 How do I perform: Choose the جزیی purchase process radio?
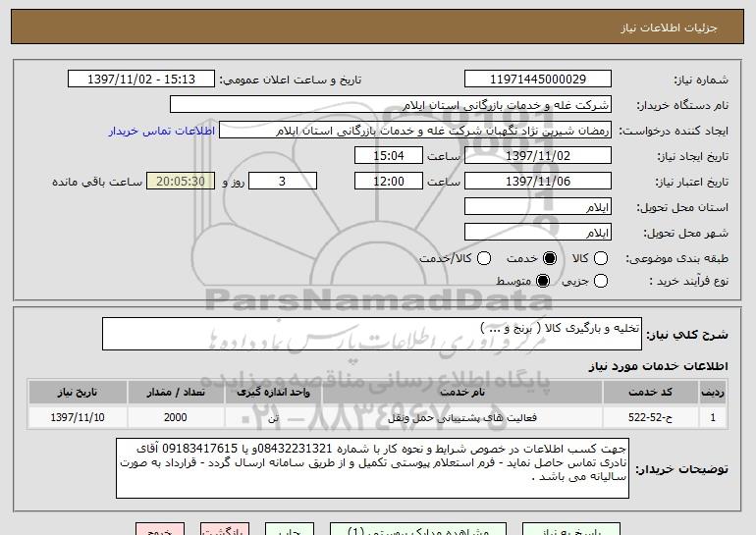pos(600,281)
